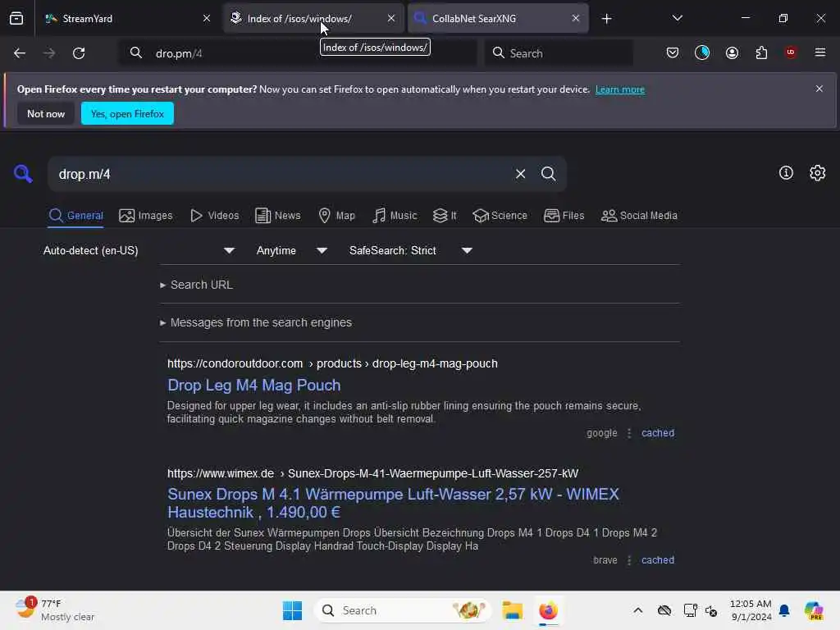Dismiss the Firefox startup notification bar
The height and width of the screenshot is (630, 840).
(819, 89)
